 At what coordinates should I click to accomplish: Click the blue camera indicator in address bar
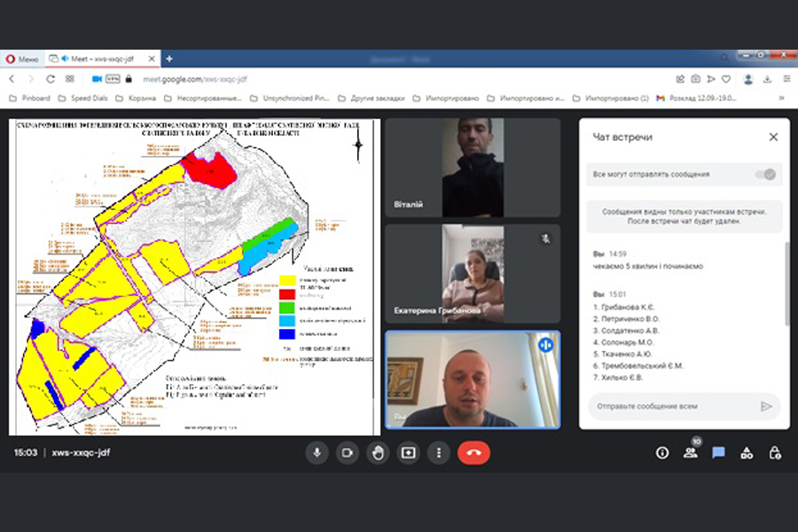(x=97, y=79)
